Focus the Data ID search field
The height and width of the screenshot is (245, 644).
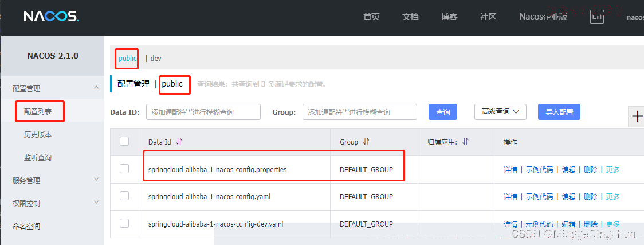pyautogui.click(x=203, y=112)
